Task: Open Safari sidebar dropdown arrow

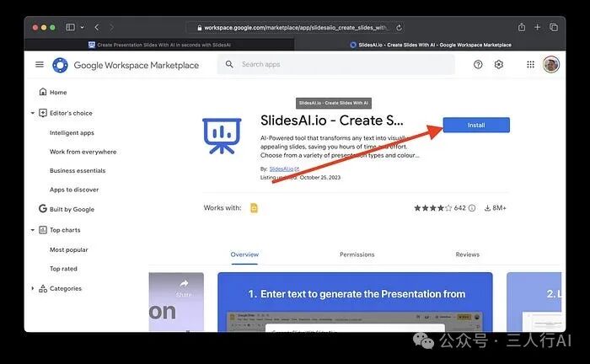Action: (x=81, y=27)
